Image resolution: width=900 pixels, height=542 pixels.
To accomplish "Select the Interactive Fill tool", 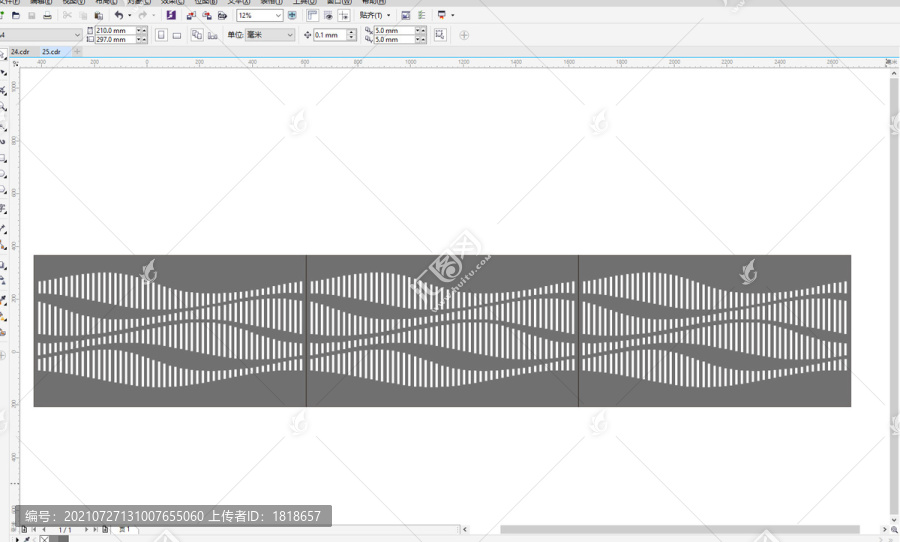I will point(3,316).
